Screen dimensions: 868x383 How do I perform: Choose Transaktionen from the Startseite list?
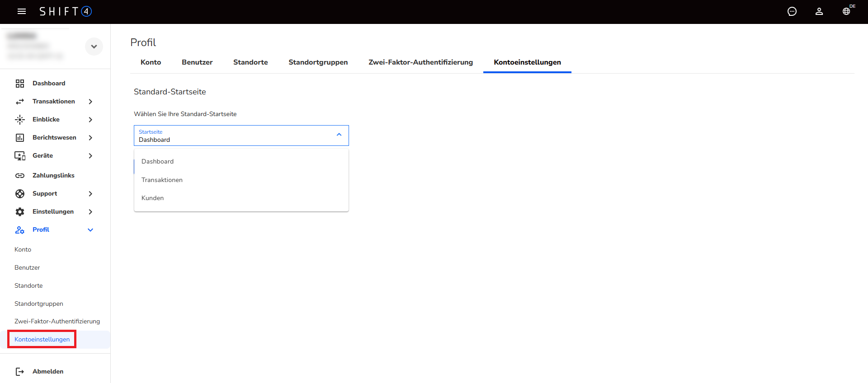241,180
